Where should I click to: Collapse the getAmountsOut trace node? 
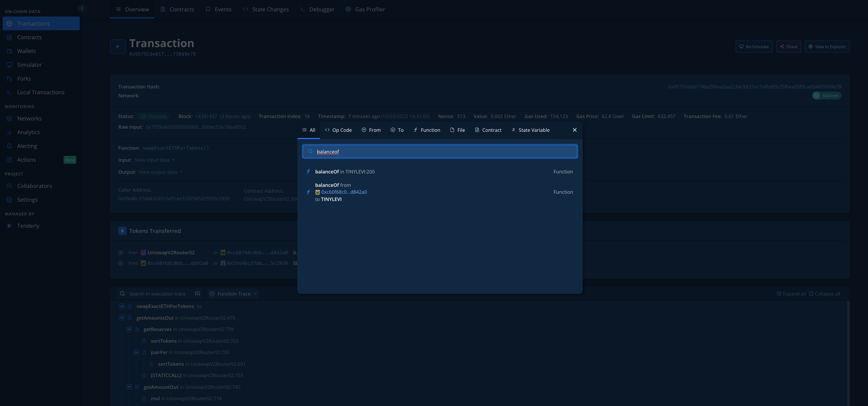point(122,318)
